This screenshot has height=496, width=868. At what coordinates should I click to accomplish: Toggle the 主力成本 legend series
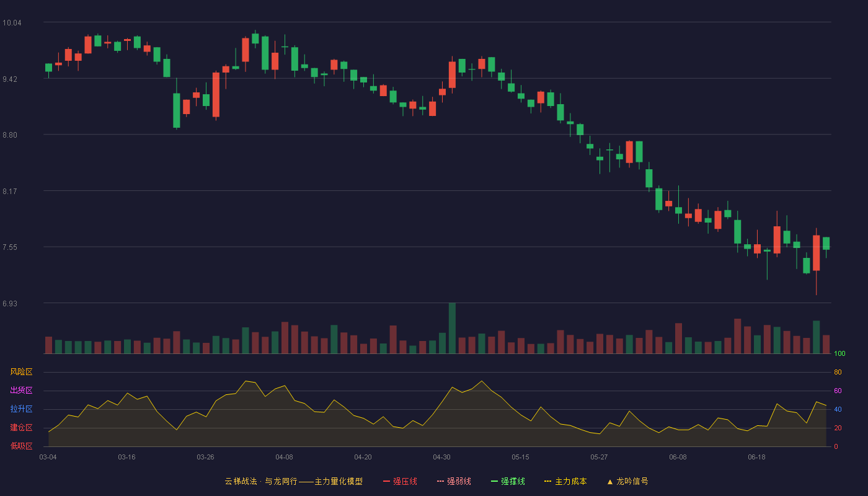tap(565, 481)
